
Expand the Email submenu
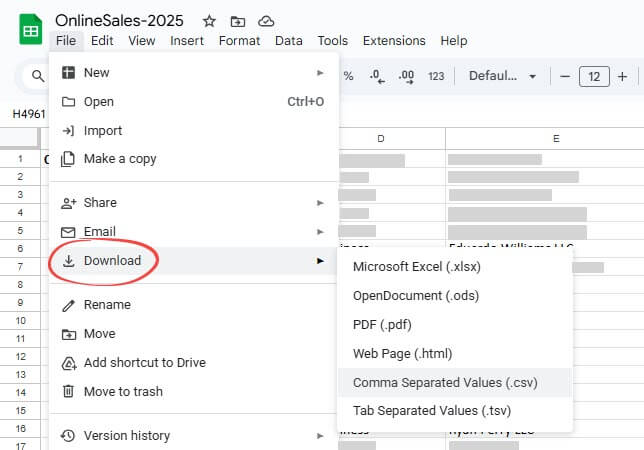193,232
